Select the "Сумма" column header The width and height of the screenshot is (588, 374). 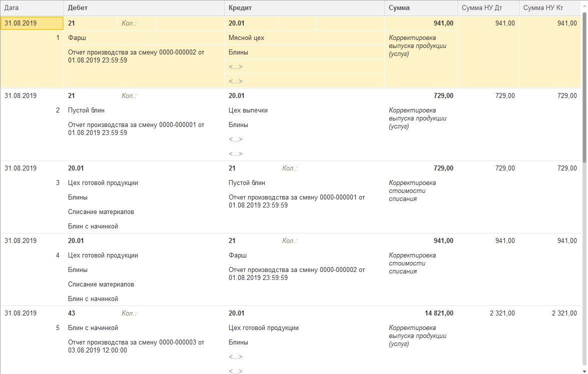pos(399,7)
